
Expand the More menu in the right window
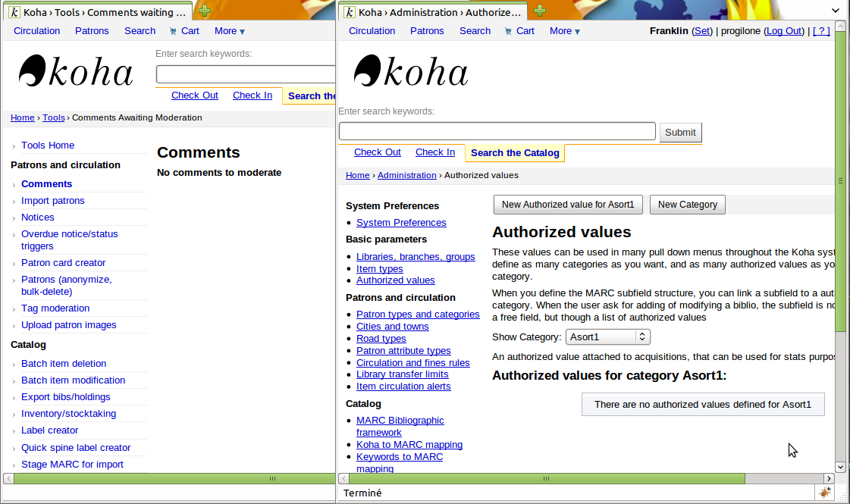565,31
